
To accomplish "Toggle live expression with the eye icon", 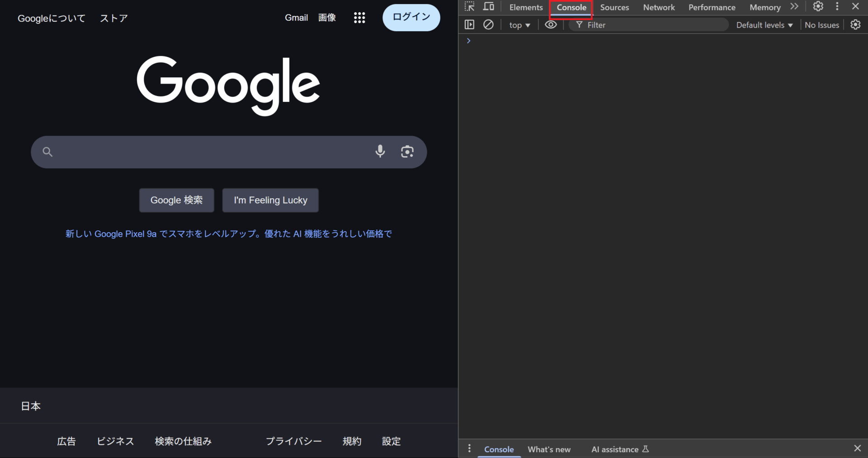I will click(x=551, y=24).
